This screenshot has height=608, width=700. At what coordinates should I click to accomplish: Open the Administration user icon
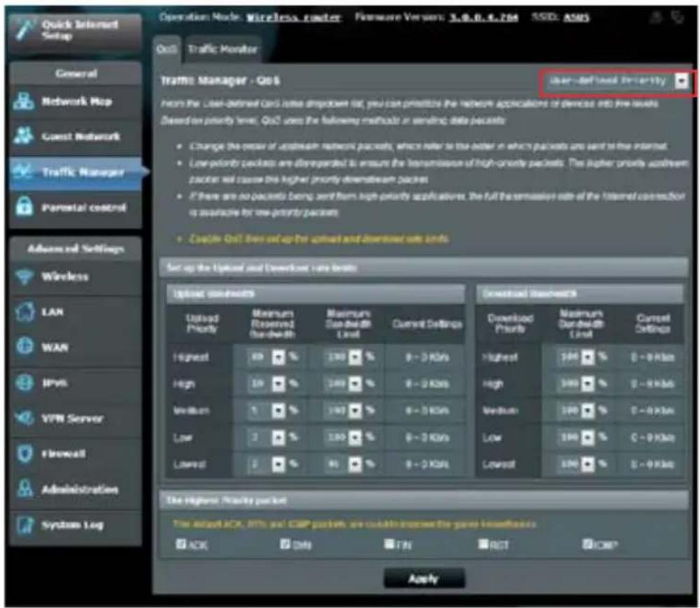pyautogui.click(x=24, y=489)
